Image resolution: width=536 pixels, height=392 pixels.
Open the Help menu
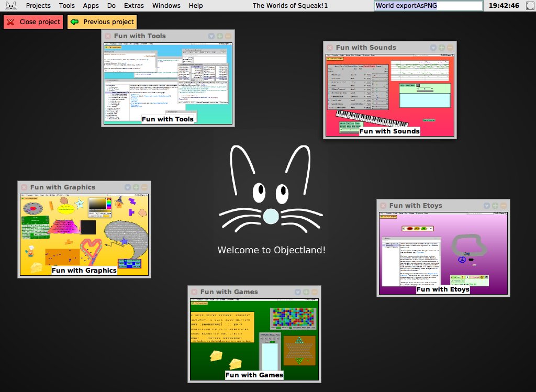pyautogui.click(x=196, y=5)
